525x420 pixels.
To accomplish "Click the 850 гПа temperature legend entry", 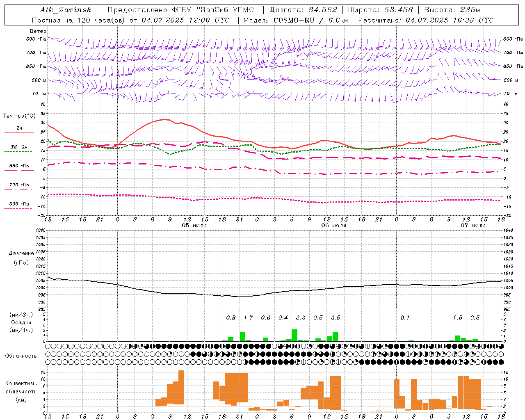I will click(19, 166).
